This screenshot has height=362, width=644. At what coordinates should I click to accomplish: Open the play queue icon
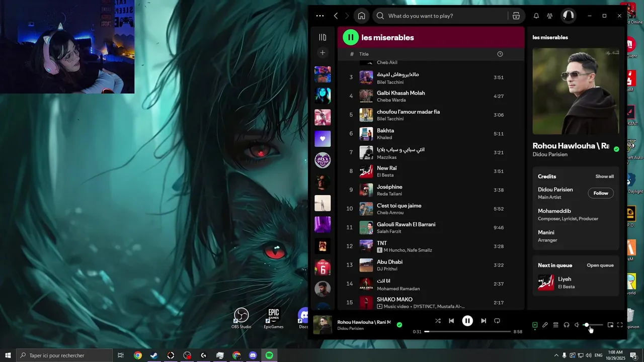tap(555, 325)
